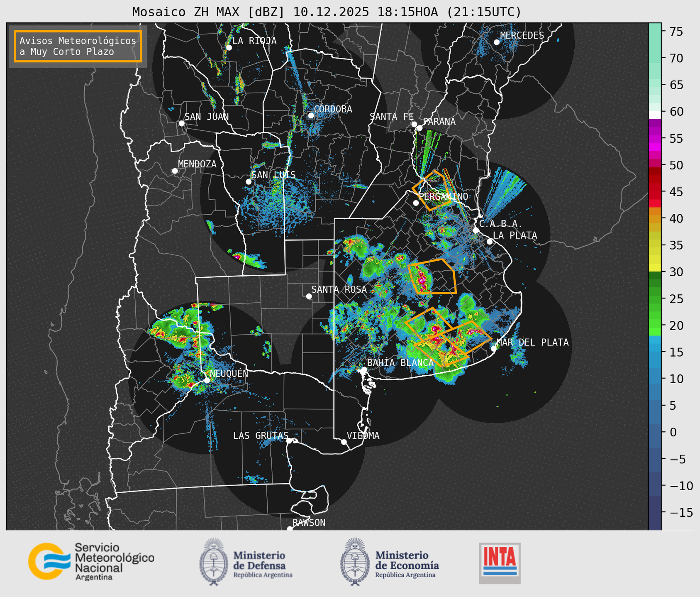Viewport: 700px width, 597px height.
Task: Select the SANTA FE city label
Action: [392, 117]
